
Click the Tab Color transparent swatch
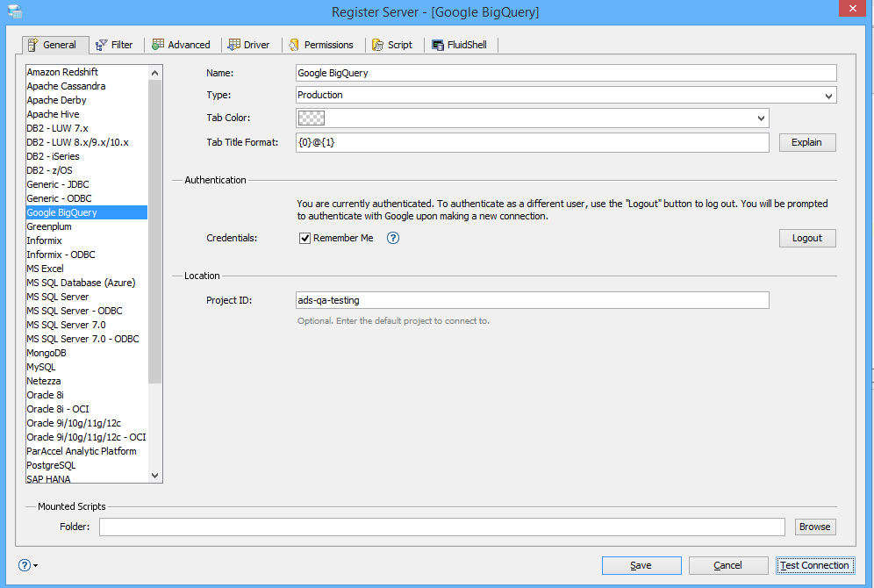click(312, 118)
